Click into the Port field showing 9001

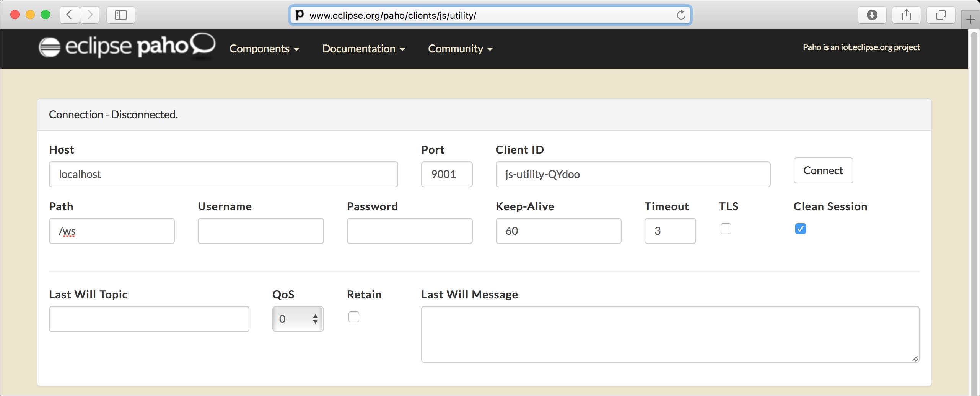[x=447, y=174]
